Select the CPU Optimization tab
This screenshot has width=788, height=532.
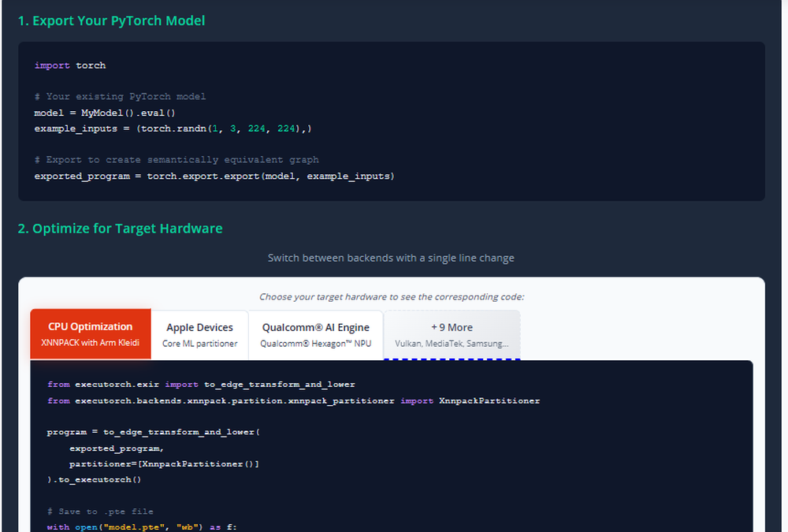91,334
